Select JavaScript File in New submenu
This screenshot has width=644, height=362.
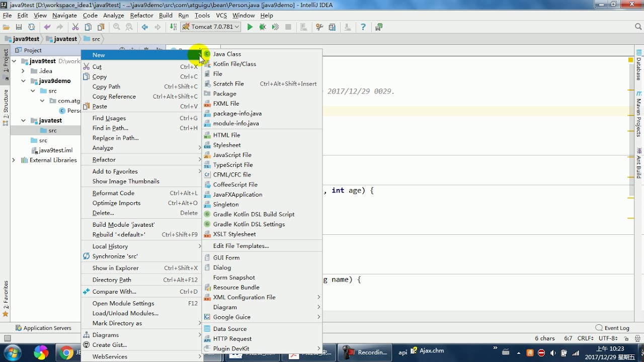tap(262, 155)
